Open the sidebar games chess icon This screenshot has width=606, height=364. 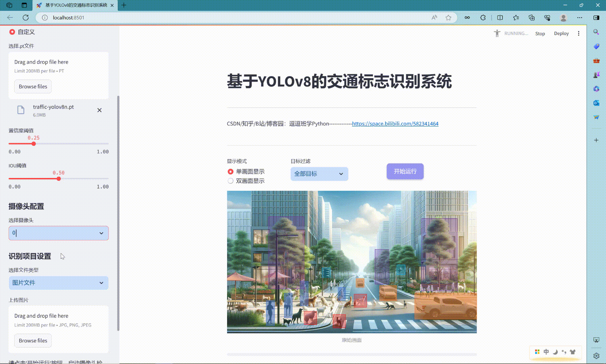pos(596,74)
